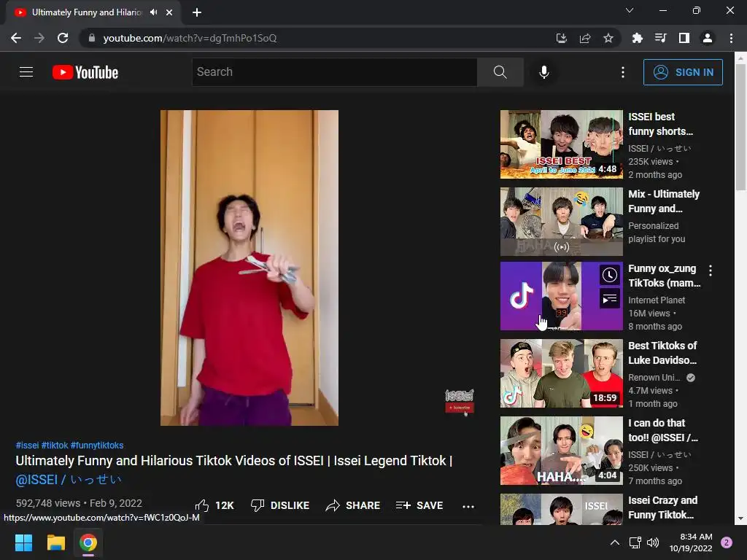The image size is (747, 560).
Task: Add Funny ox_zung video to Watch later
Action: click(x=610, y=275)
